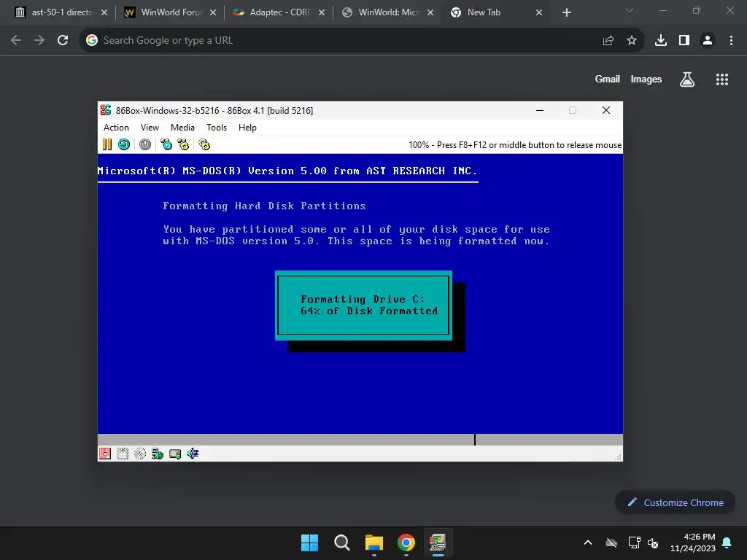The height and width of the screenshot is (560, 747).
Task: Click the OneDrive cloud tray icon
Action: click(611, 542)
